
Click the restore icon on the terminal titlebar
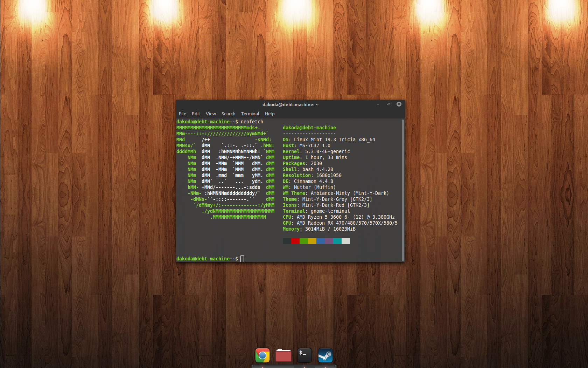coord(388,104)
